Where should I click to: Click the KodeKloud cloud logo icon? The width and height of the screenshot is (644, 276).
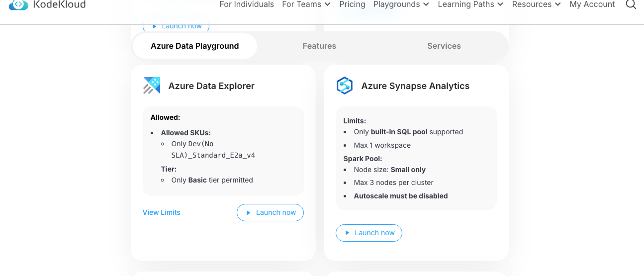click(18, 4)
